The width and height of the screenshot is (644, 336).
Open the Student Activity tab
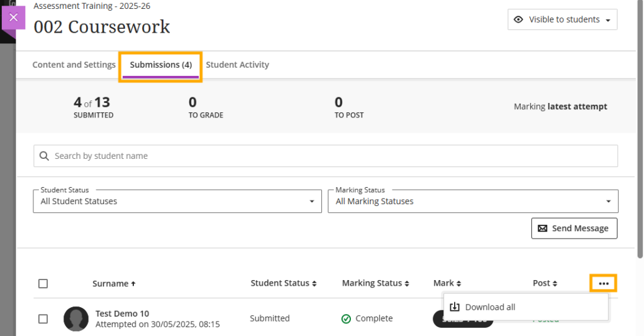(237, 65)
